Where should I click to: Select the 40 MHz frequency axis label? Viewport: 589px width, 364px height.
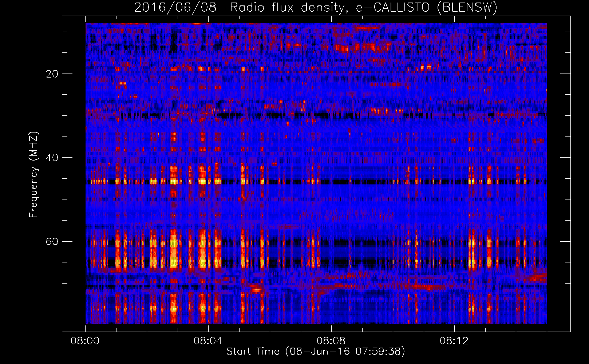[x=52, y=158]
